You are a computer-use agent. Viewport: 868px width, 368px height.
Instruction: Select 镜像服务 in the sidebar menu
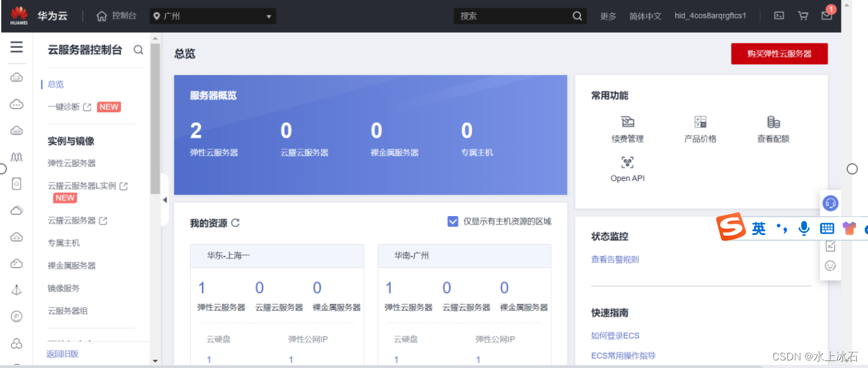tap(64, 288)
